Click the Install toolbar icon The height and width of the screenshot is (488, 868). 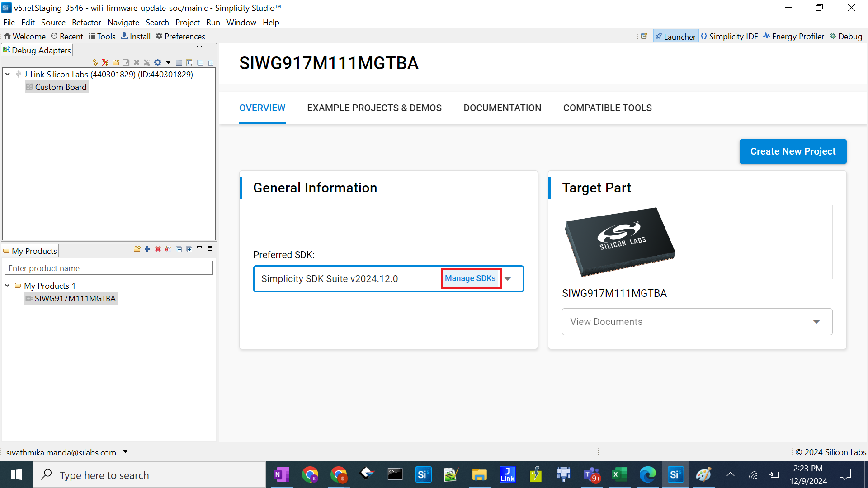click(135, 36)
